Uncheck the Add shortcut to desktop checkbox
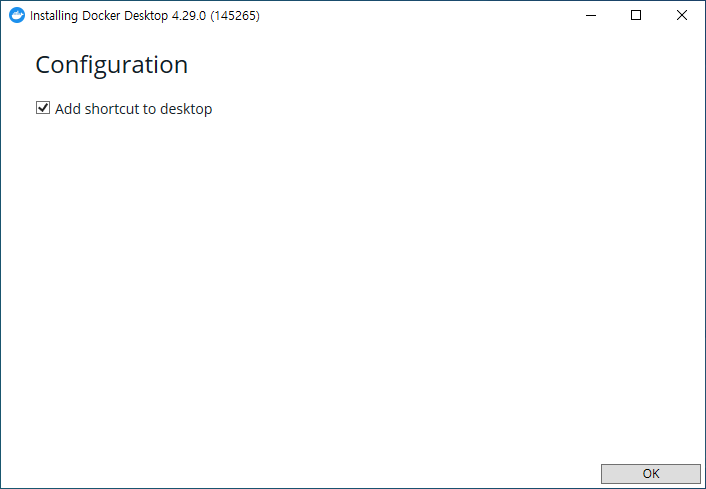Image resolution: width=706 pixels, height=489 pixels. [43, 108]
